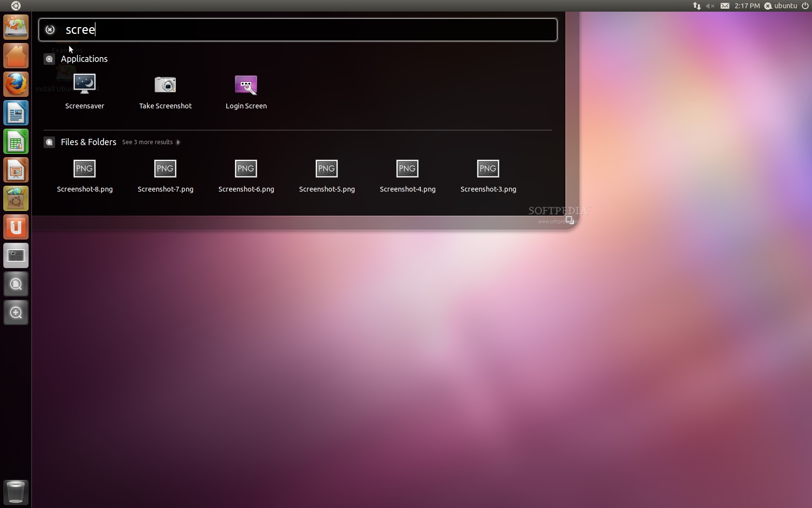Open the Home Folder from the launcher

[x=16, y=56]
